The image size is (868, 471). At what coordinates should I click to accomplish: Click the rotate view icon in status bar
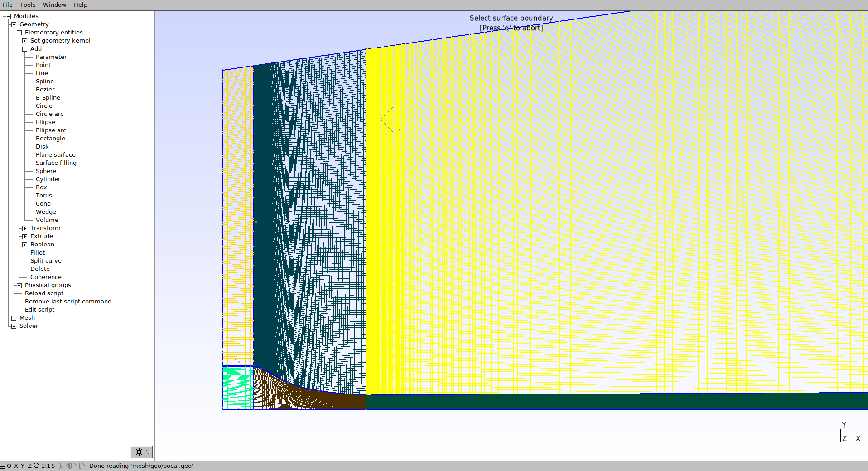pyautogui.click(x=36, y=466)
